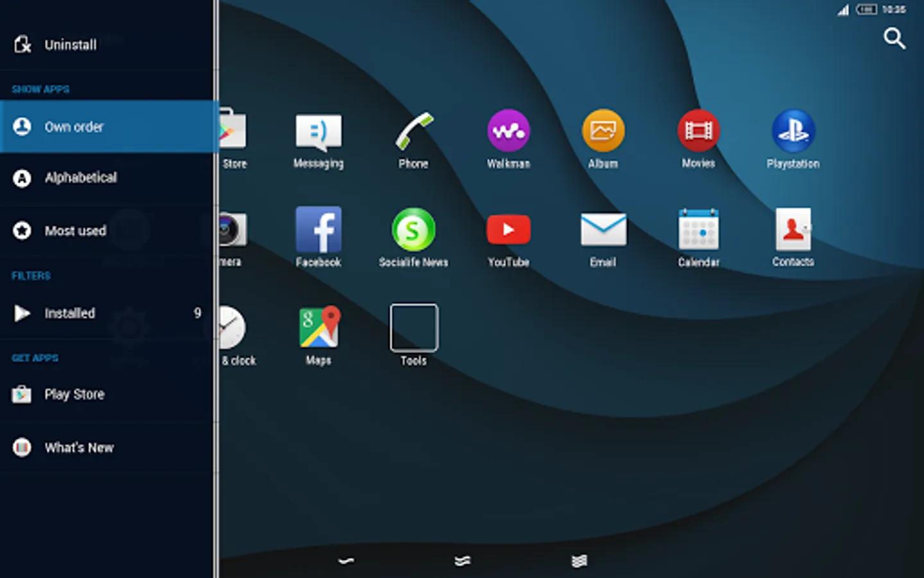Open Play Store from the menu

tap(107, 394)
